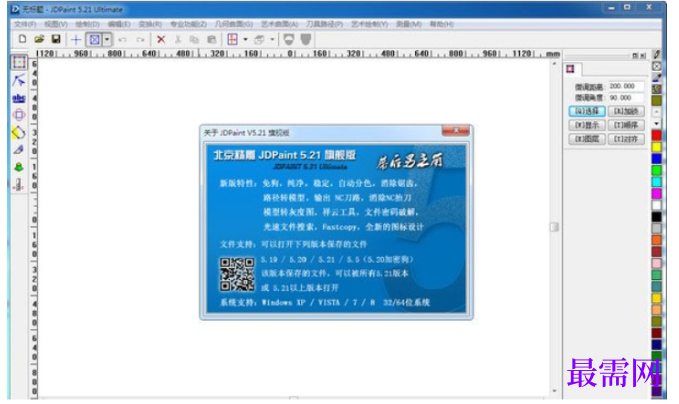Pick the red color swatch

[656, 136]
